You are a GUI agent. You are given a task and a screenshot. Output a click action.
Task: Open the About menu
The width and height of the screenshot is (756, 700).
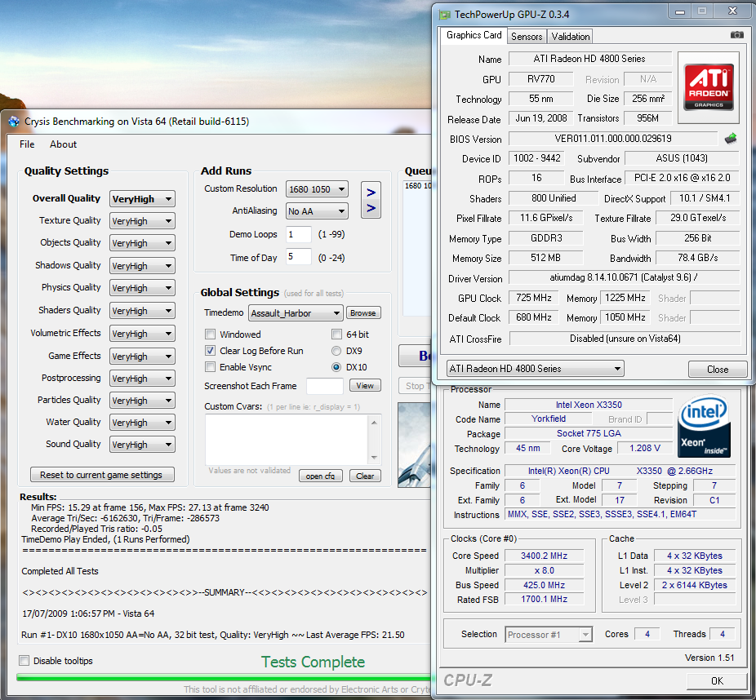(63, 144)
